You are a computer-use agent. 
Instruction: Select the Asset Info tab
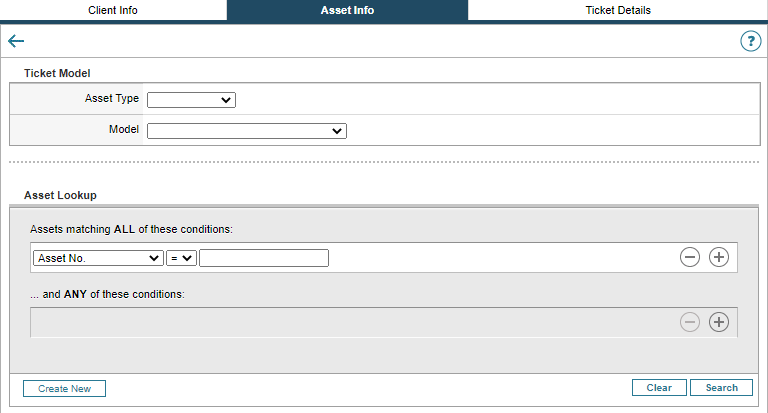click(347, 10)
